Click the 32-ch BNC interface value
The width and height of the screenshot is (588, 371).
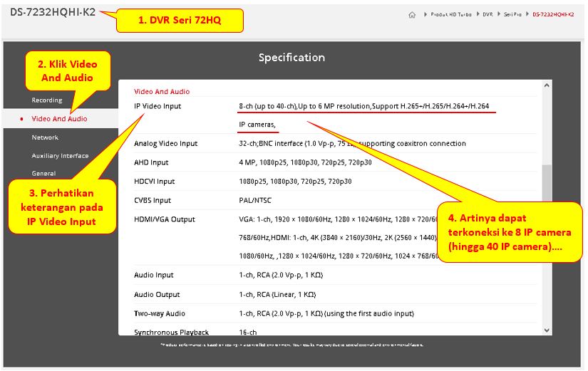[353, 144]
